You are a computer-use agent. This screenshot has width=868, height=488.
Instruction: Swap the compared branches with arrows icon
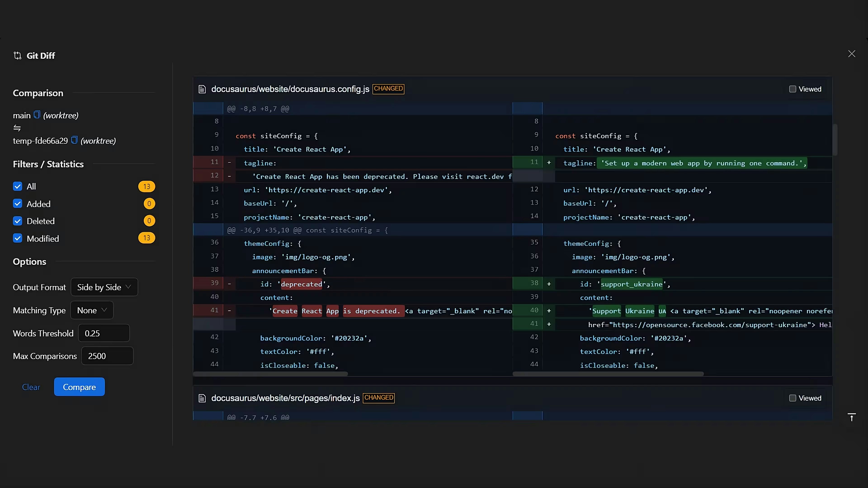[17, 128]
